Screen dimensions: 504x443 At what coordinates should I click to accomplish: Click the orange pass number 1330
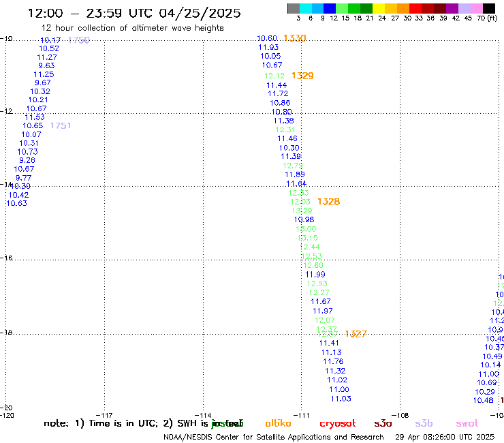click(295, 38)
